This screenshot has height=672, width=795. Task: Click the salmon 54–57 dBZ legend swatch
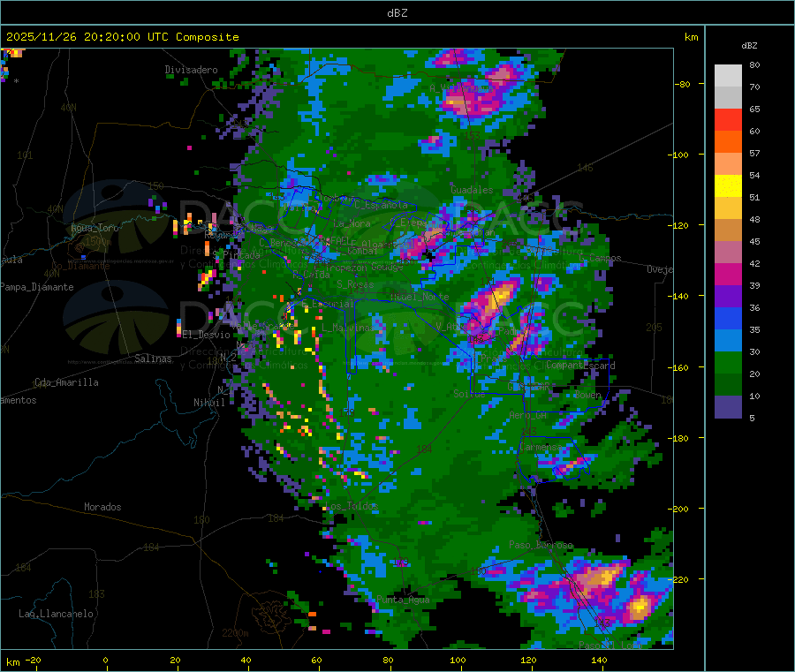[x=728, y=164]
